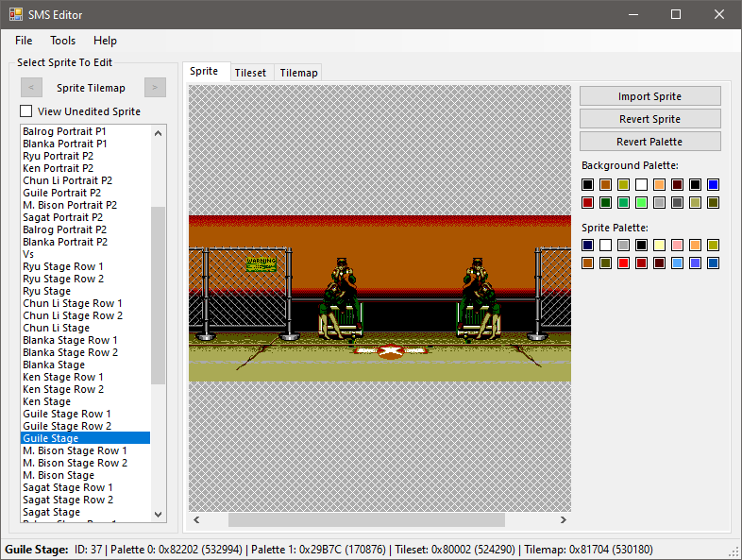Image resolution: width=742 pixels, height=560 pixels.
Task: Select Chun Li Stage Row 1 entry
Action: [x=86, y=303]
